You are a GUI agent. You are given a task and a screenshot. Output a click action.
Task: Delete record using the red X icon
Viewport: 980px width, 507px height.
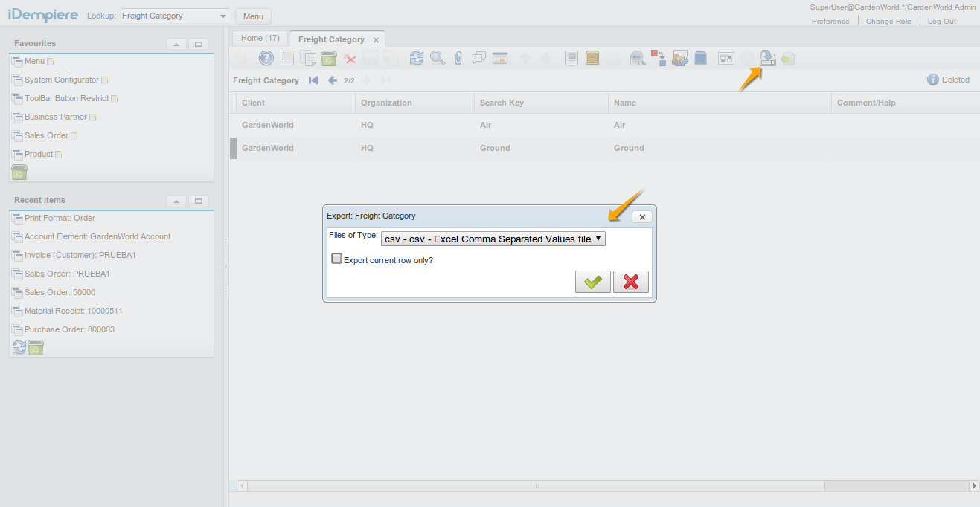pyautogui.click(x=350, y=58)
